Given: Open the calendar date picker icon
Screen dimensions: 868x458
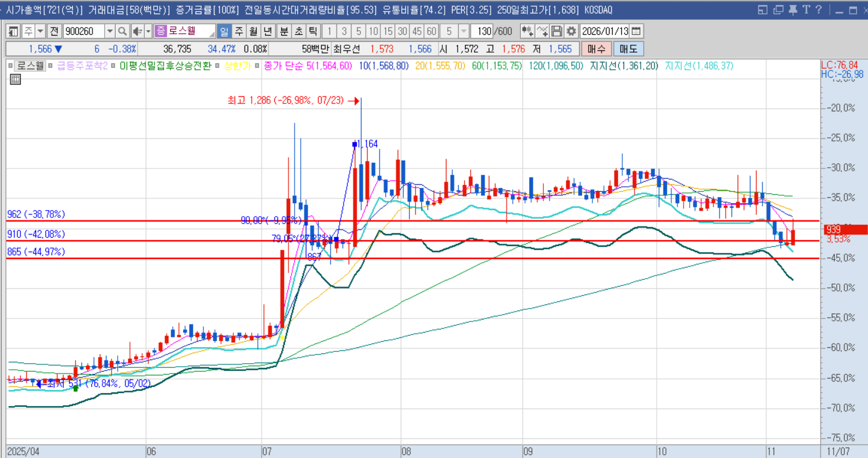Looking at the screenshot, I should 636,31.
